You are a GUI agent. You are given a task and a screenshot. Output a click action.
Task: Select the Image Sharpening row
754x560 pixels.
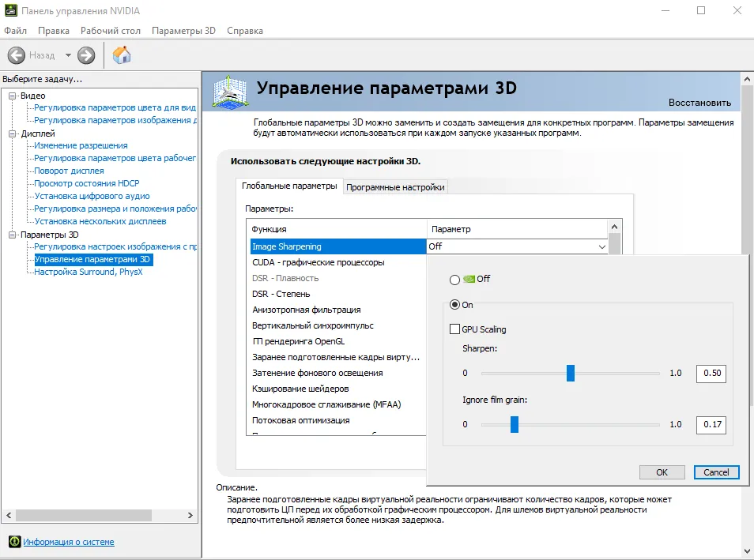[338, 246]
